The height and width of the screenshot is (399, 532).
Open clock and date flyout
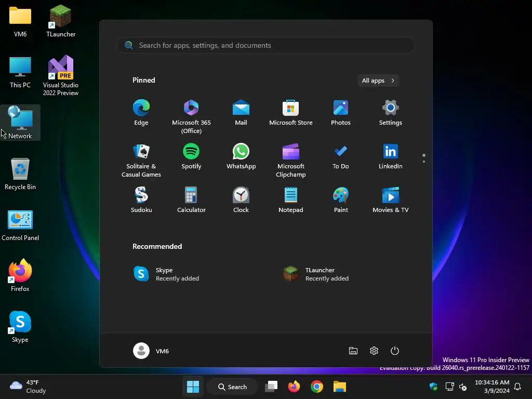point(492,387)
